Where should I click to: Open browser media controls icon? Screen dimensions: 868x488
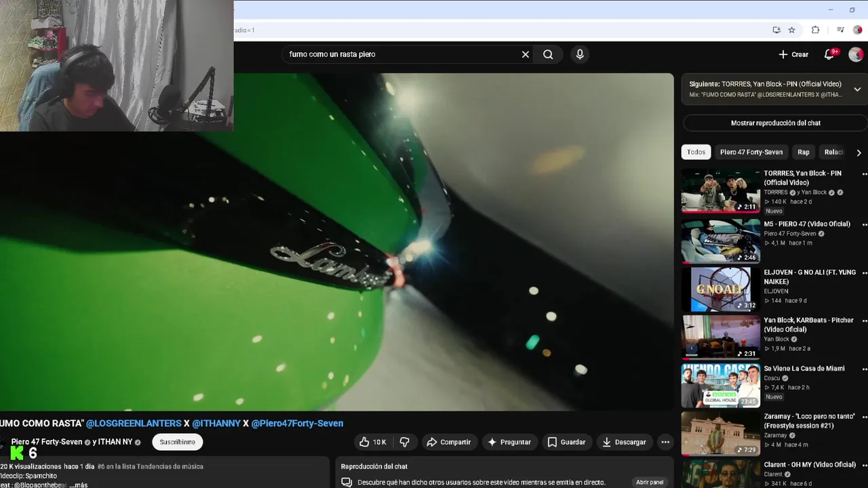click(x=840, y=30)
